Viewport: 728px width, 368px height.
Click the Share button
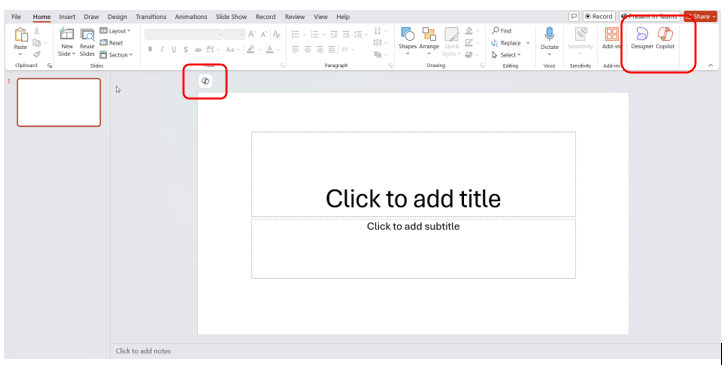[701, 16]
